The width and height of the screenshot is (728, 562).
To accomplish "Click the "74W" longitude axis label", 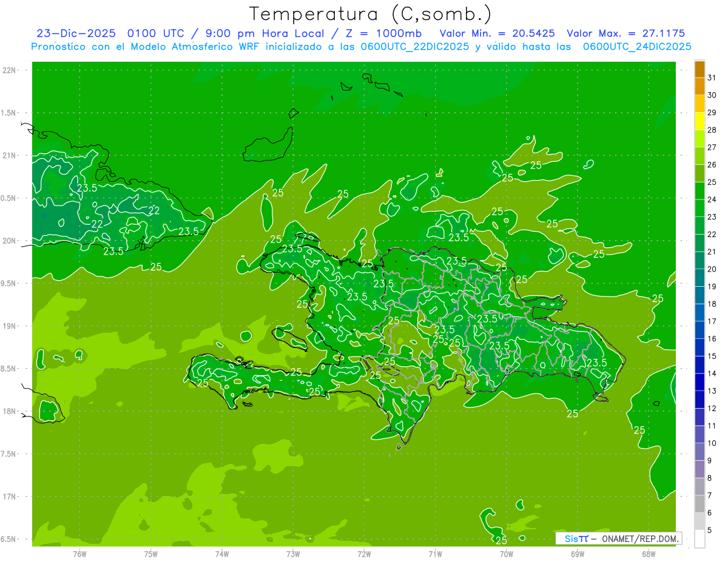I will coord(222,554).
